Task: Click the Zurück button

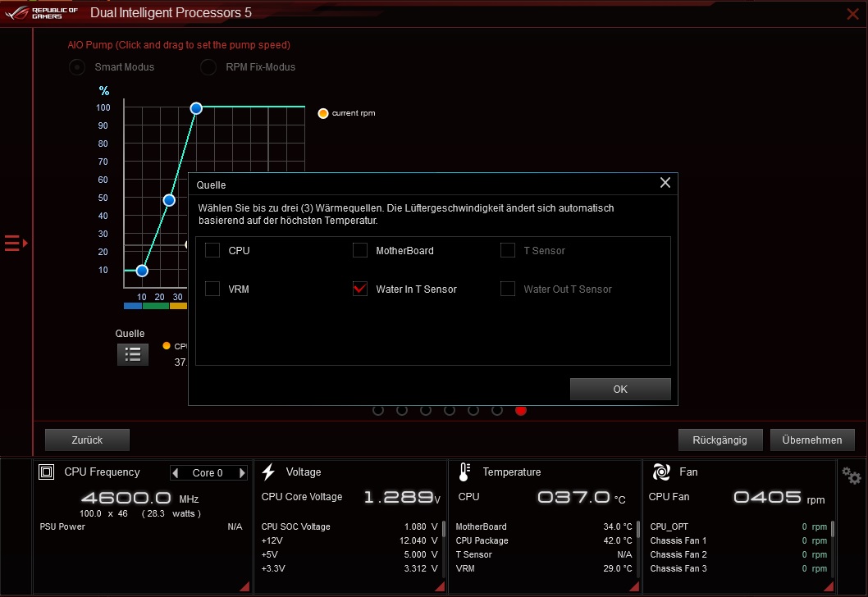Action: point(87,440)
